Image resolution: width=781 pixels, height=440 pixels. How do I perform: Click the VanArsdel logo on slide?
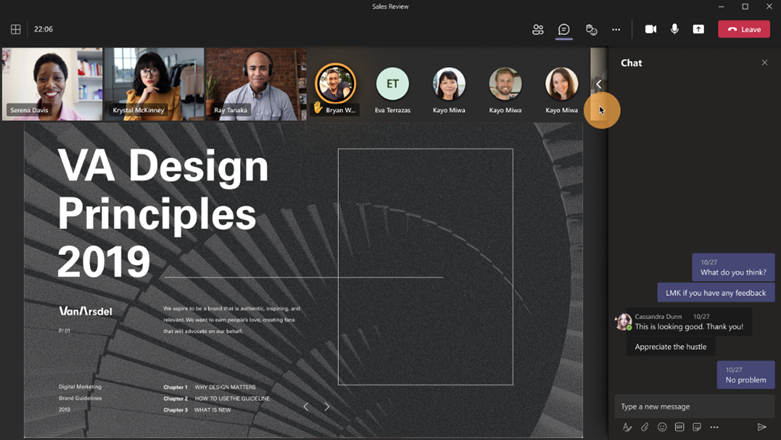[86, 311]
